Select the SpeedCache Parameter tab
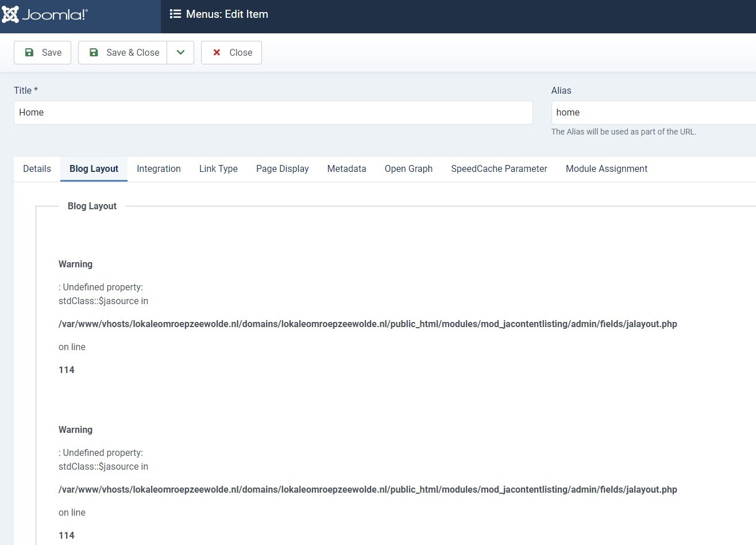The width and height of the screenshot is (756, 545). 499,168
